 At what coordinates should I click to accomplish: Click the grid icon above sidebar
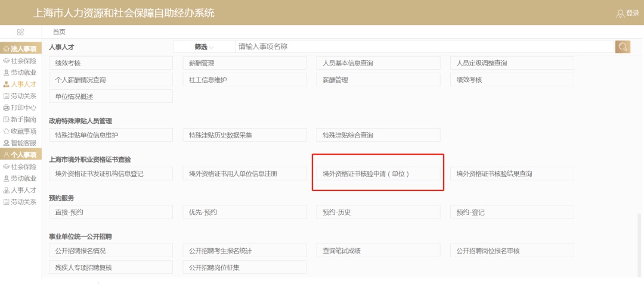(20, 32)
